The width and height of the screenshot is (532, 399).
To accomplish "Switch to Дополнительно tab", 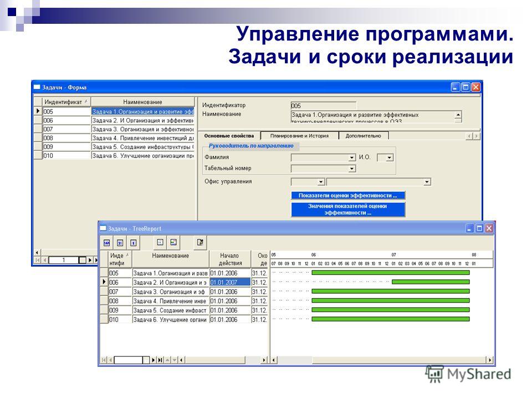I will point(364,136).
